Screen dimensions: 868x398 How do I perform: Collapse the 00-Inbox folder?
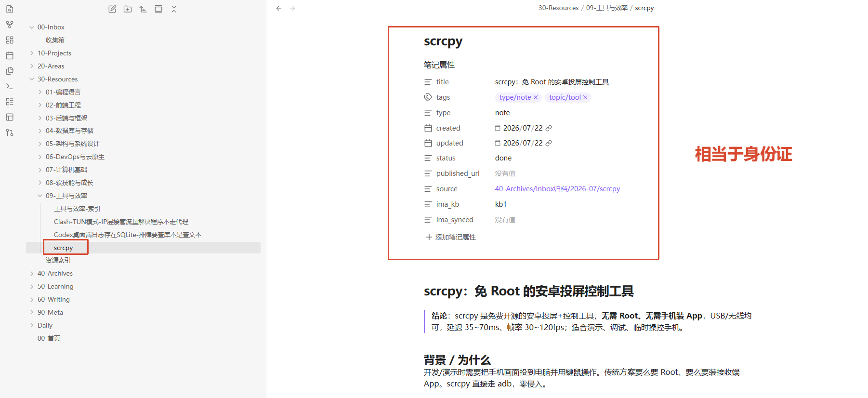32,27
